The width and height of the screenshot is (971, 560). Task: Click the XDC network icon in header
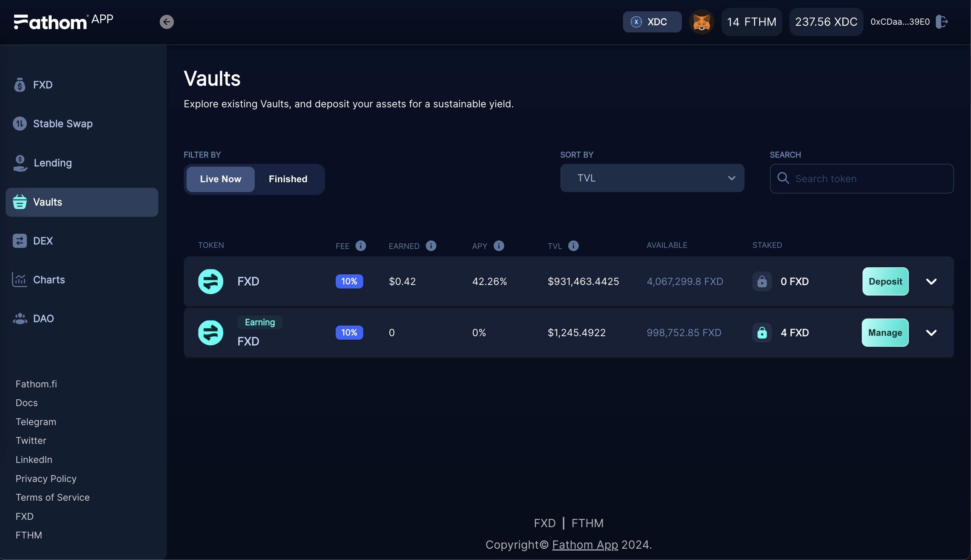coord(636,22)
